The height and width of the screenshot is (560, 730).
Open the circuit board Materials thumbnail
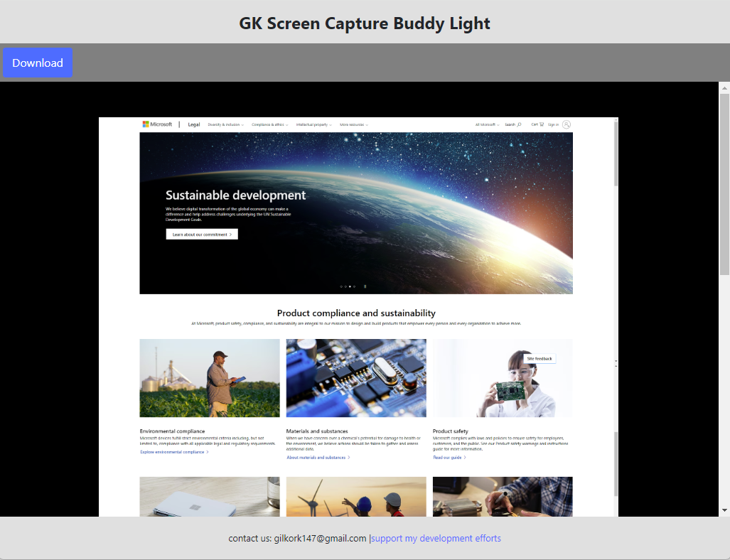coord(356,378)
